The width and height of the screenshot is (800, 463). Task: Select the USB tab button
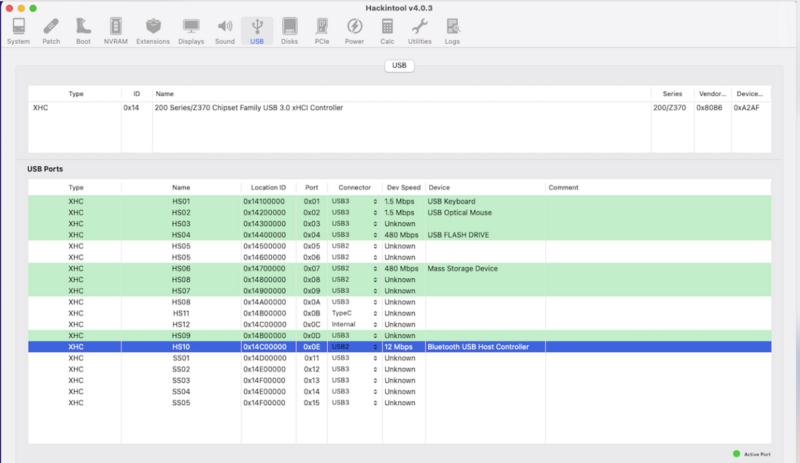click(399, 66)
